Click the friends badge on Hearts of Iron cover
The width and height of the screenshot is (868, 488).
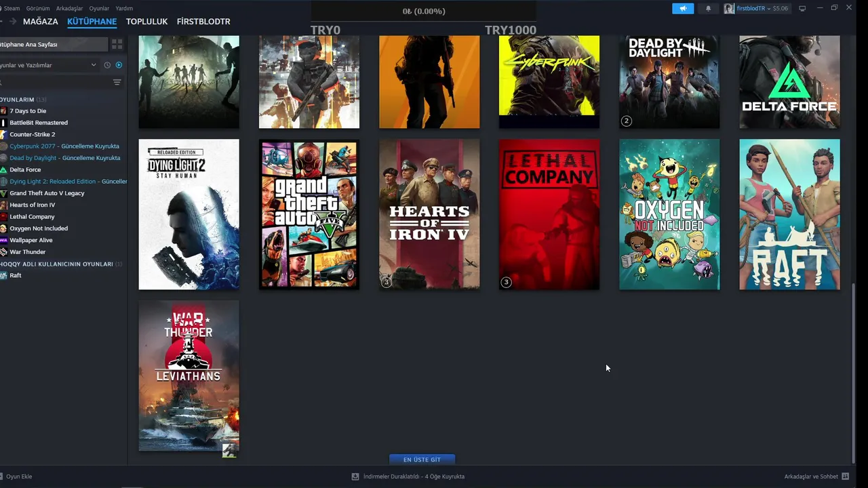click(386, 282)
